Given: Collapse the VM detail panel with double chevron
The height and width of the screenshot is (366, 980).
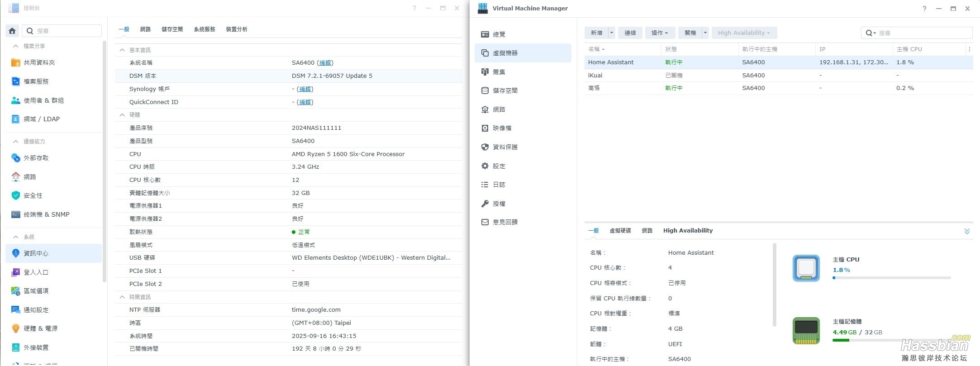Looking at the screenshot, I should 967,231.
